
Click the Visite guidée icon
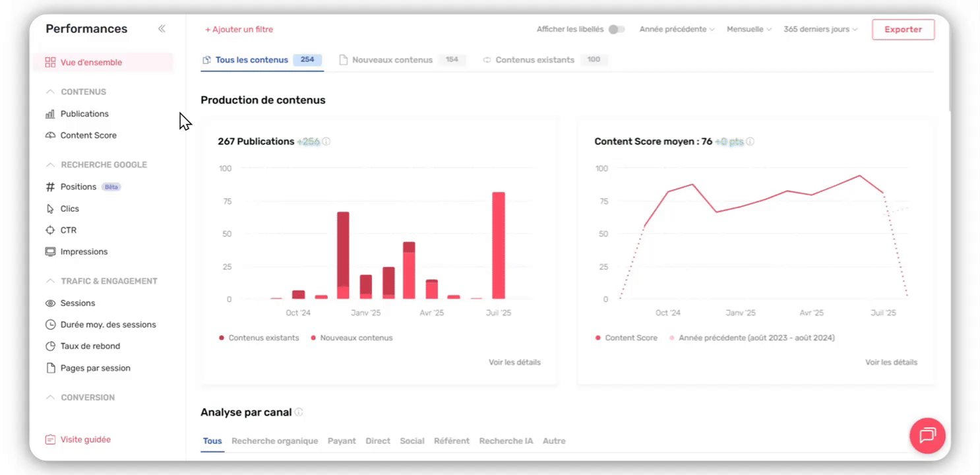point(50,439)
